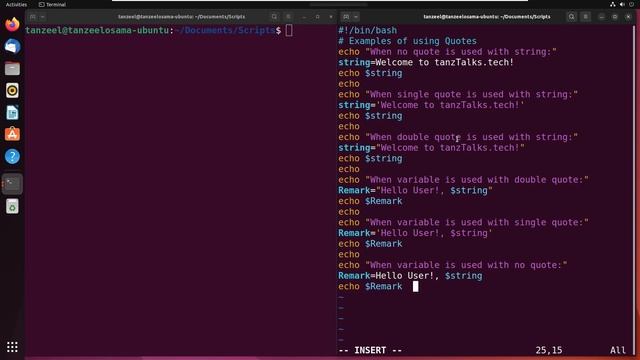Show Applications grid in the dock
Image resolution: width=640 pixels, height=360 pixels.
(x=12, y=347)
